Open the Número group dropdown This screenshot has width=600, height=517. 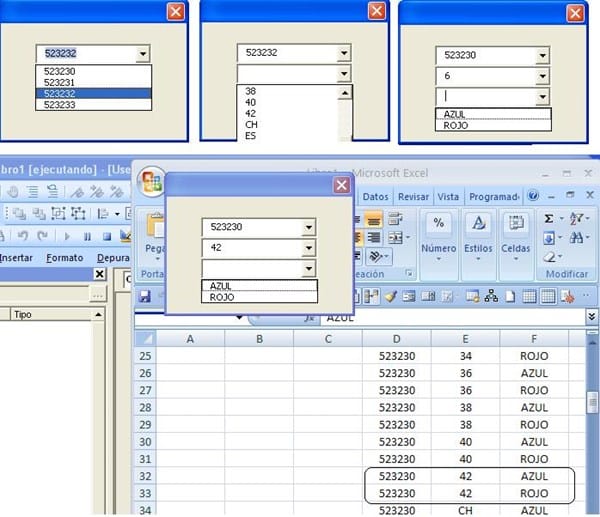(439, 259)
